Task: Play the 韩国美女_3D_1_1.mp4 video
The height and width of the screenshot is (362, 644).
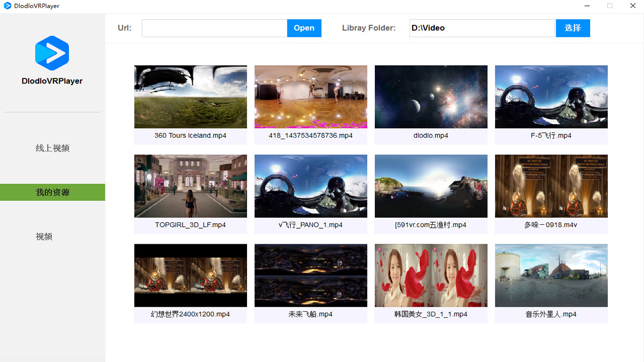Action: coord(431,275)
